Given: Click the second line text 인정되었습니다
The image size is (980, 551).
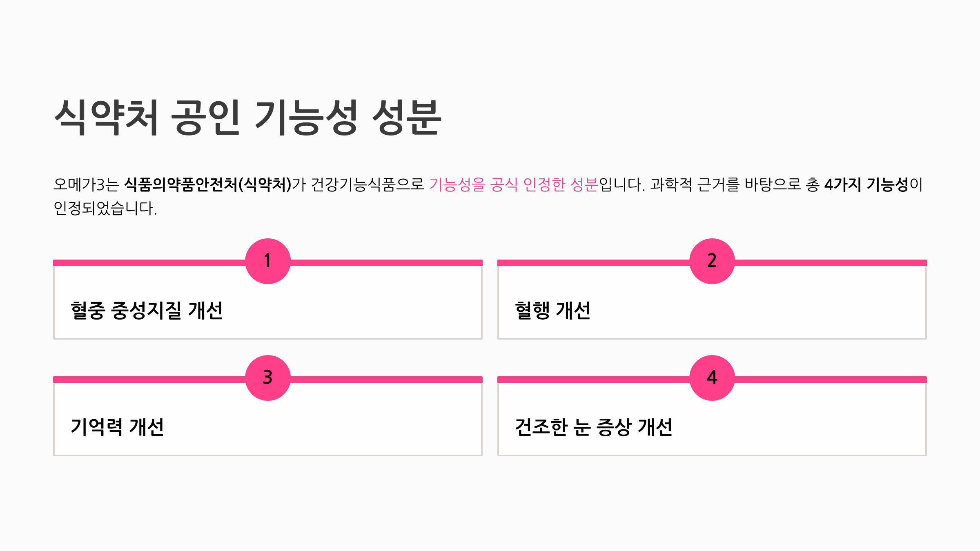Looking at the screenshot, I should (x=105, y=208).
